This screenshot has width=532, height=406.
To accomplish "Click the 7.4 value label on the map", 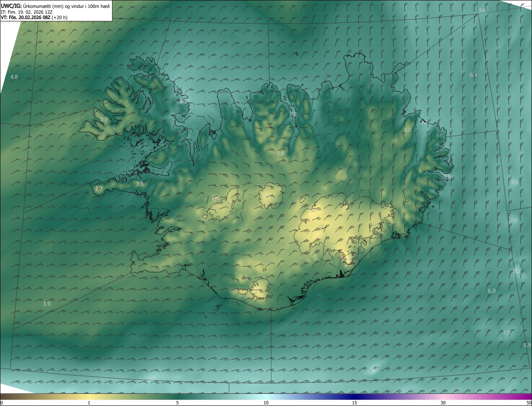I will [x=482, y=11].
